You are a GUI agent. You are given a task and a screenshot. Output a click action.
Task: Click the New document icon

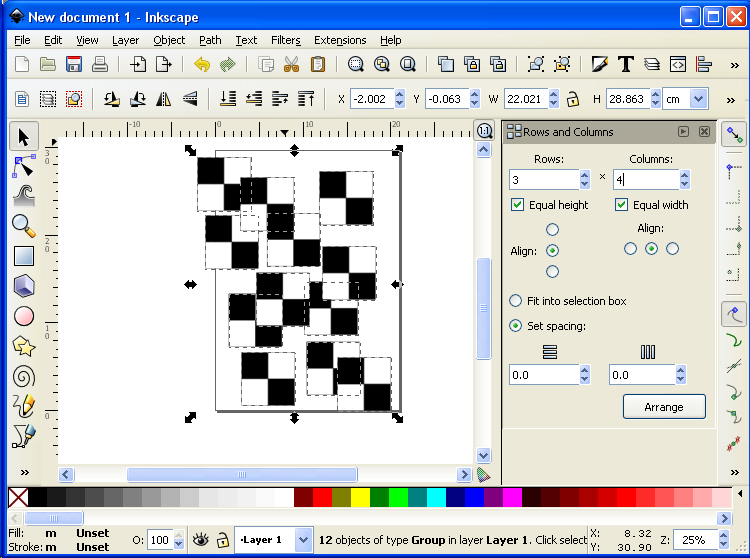click(x=22, y=64)
